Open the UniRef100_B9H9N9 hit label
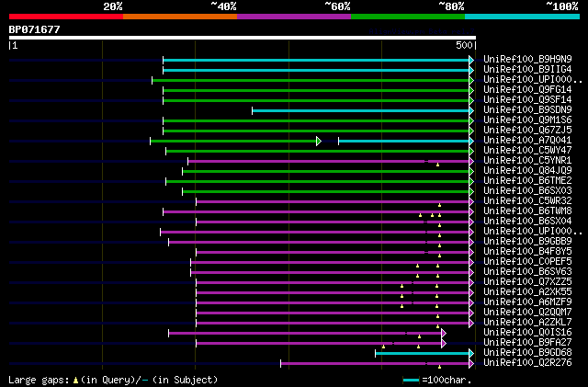The image size is (588, 387). [527, 60]
